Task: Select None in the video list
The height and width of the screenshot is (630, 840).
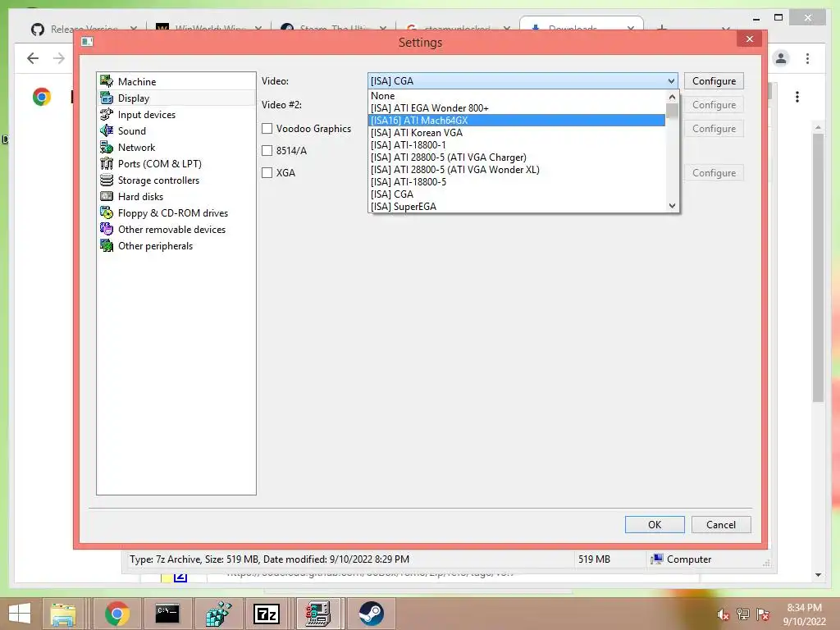Action: click(x=517, y=96)
